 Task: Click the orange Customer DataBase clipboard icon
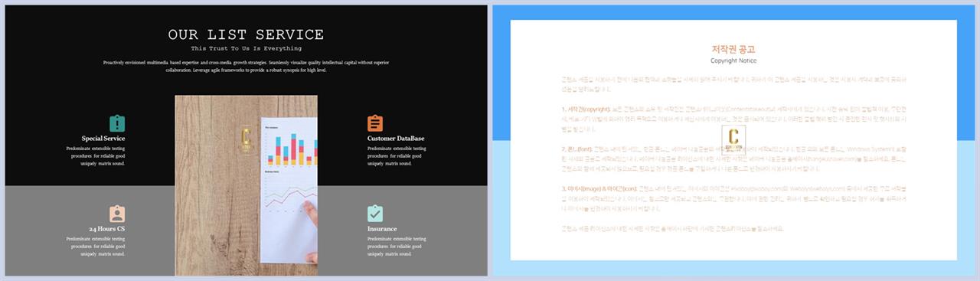(375, 123)
